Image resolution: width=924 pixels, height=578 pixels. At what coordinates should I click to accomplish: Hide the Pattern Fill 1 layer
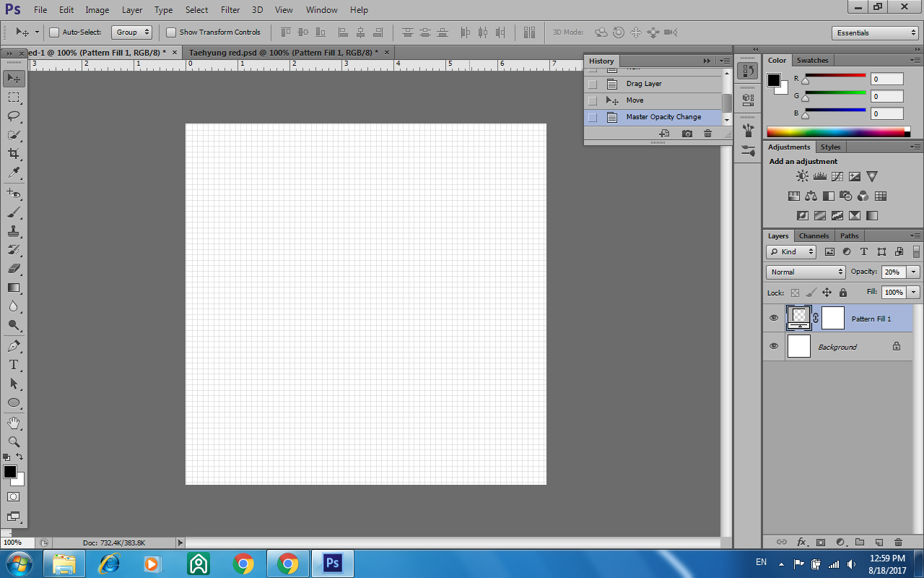click(774, 318)
